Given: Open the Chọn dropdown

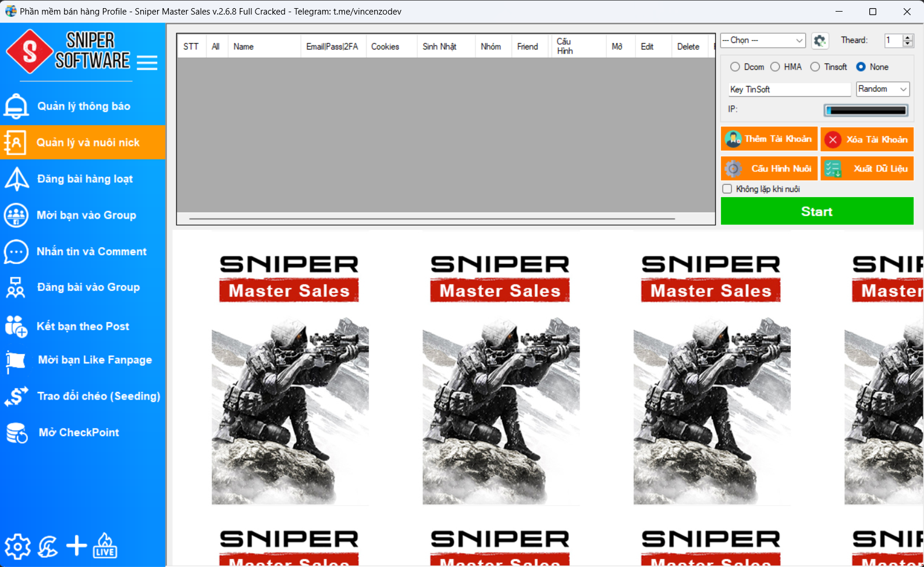Looking at the screenshot, I should (763, 40).
